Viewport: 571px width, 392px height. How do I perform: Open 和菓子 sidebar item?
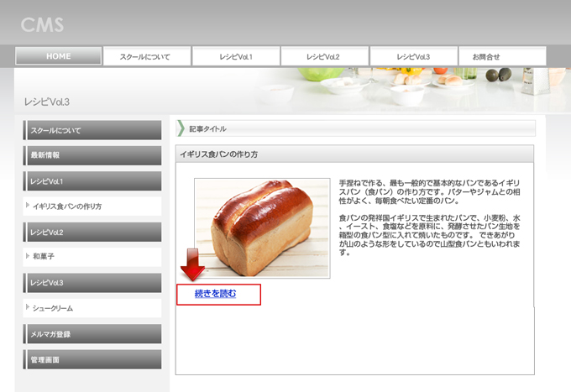(92, 257)
